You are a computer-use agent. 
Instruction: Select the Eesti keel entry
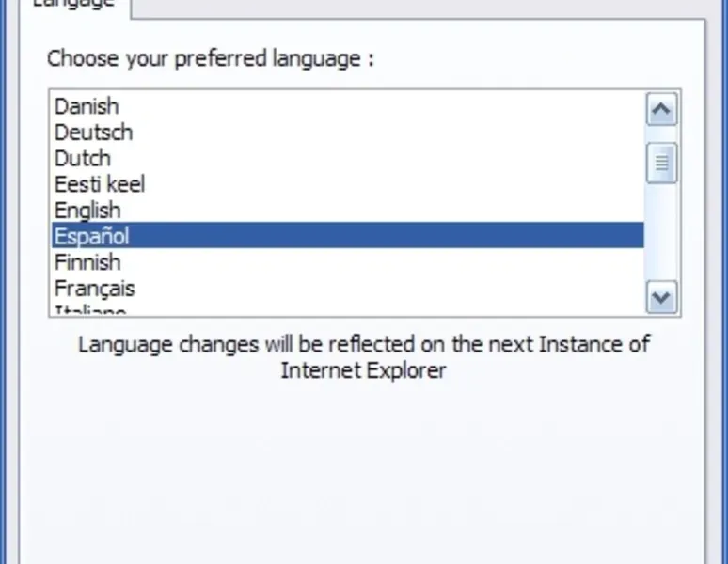[100, 184]
